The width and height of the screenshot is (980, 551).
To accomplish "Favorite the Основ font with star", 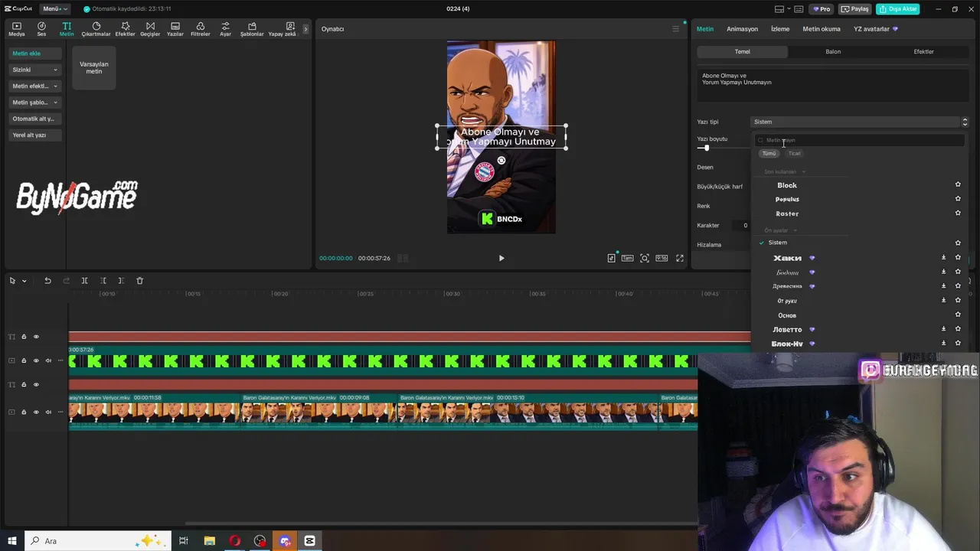I will pos(958,315).
